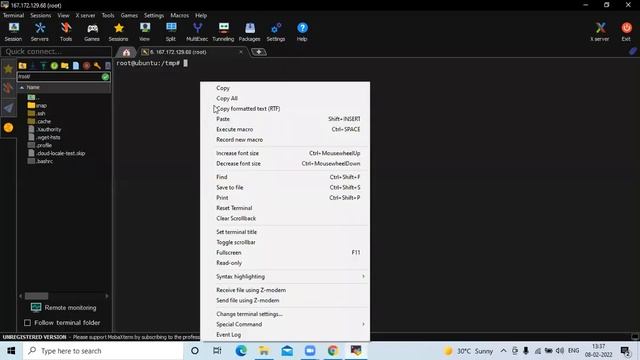The image size is (640, 360).
Task: Open the Tools toolbar icon
Action: pos(66,32)
